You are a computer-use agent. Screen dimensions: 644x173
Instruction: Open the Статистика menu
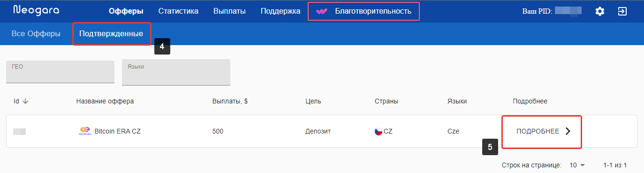point(178,11)
